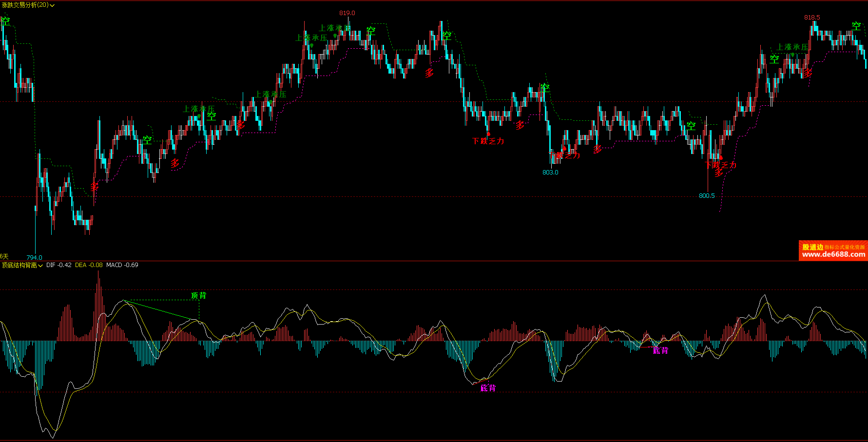Select the 818.5 high price marker
This screenshot has height=442, width=868.
[x=812, y=18]
